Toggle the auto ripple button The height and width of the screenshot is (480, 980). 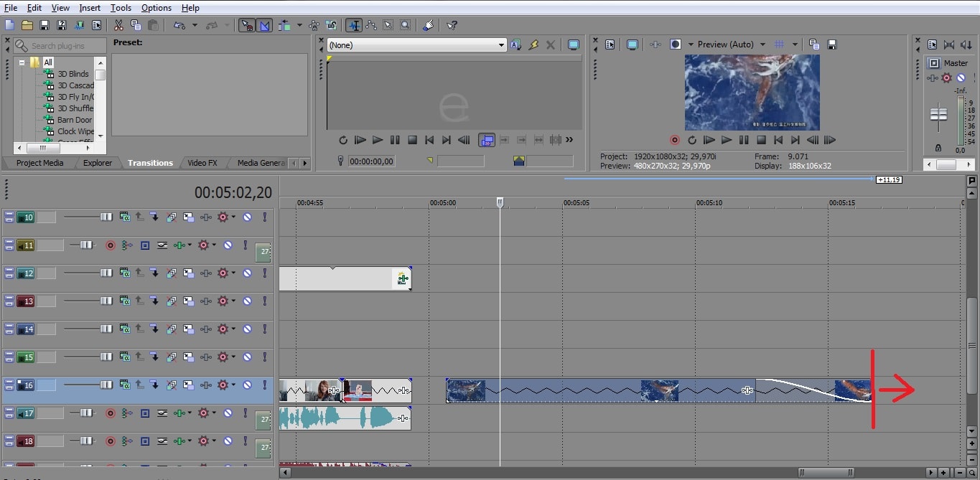[285, 25]
